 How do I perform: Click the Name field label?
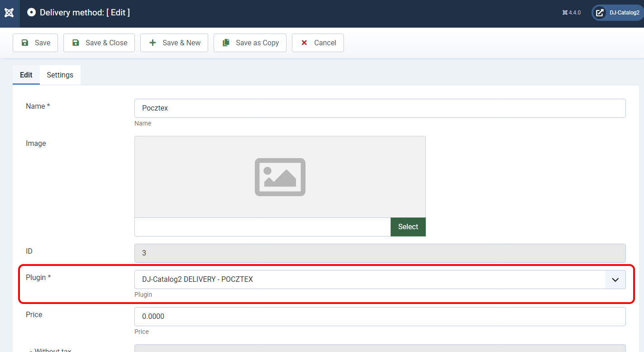point(38,106)
